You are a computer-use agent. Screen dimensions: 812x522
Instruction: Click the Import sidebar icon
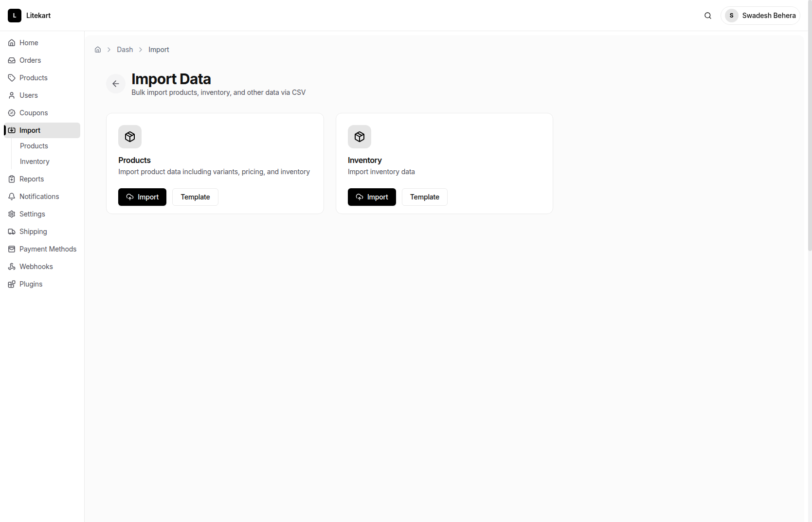[x=12, y=130]
